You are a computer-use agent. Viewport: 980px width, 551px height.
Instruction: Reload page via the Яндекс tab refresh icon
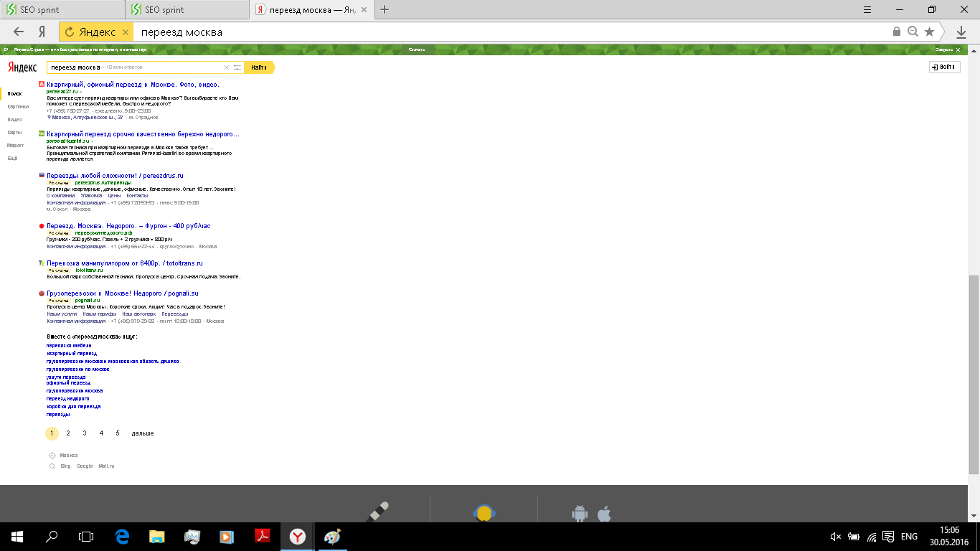(70, 32)
